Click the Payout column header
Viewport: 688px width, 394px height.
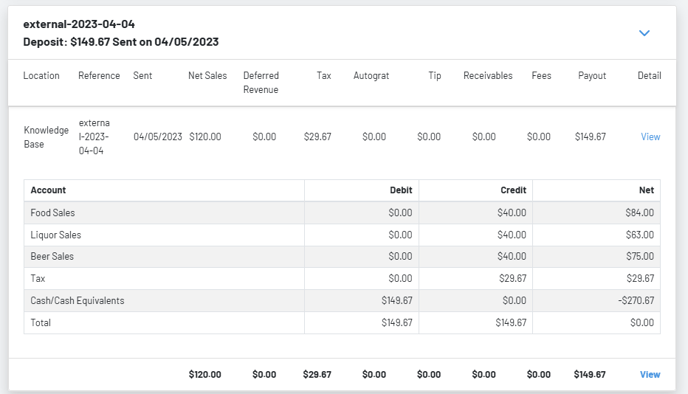(x=592, y=75)
